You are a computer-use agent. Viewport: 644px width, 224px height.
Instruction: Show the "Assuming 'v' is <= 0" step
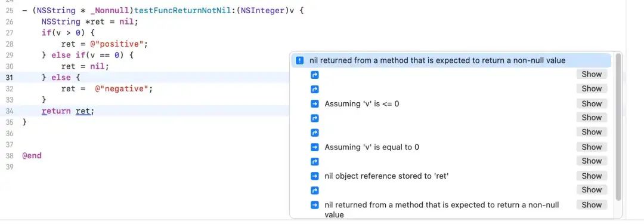[592, 104]
